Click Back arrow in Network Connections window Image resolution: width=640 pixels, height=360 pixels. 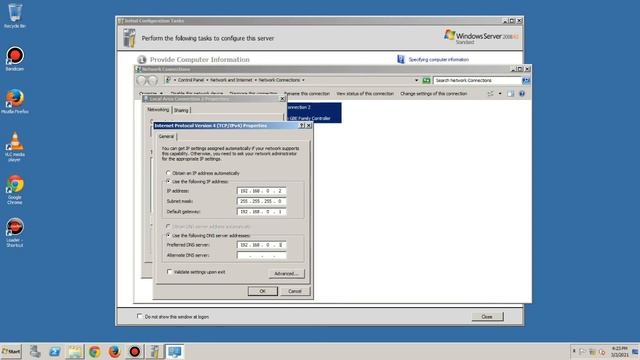click(x=141, y=80)
